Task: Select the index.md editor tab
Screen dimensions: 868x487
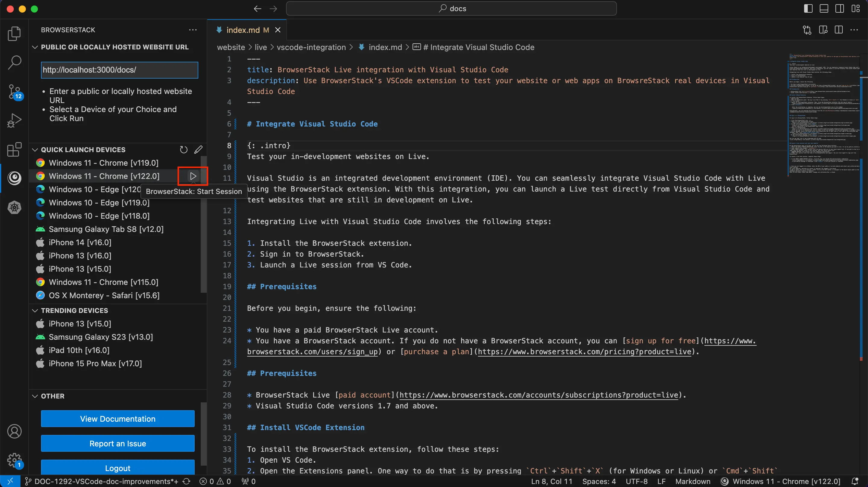Action: pos(243,30)
